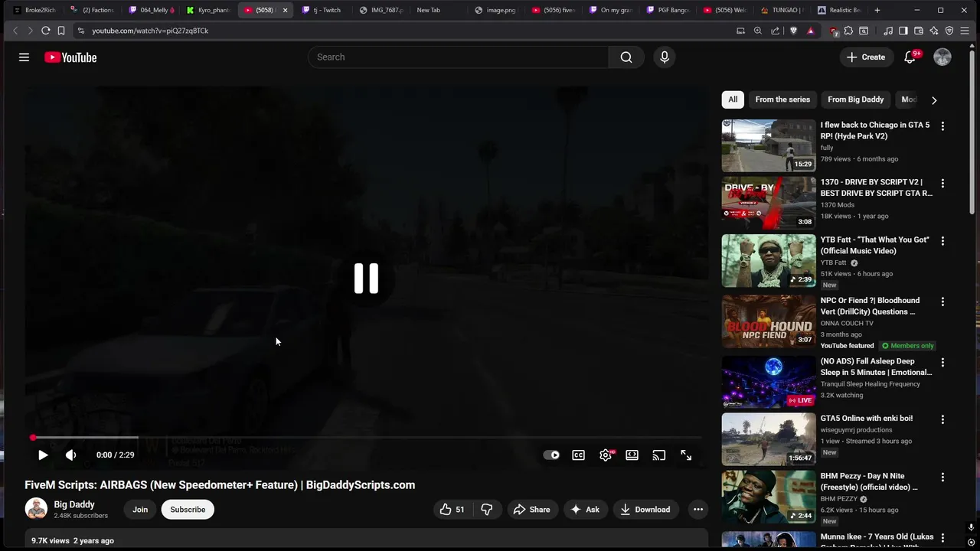Turn on closed captions (CC)
The height and width of the screenshot is (551, 980).
pos(579,455)
